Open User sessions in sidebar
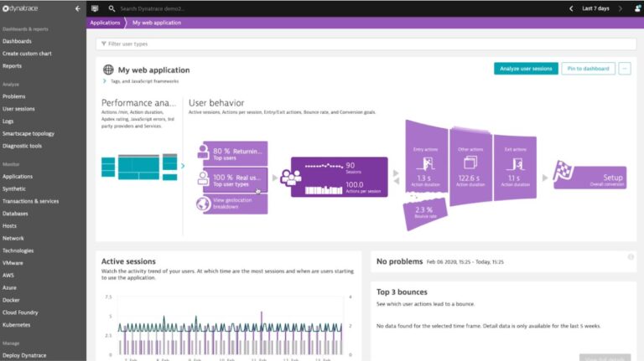The height and width of the screenshot is (361, 644). [18, 109]
